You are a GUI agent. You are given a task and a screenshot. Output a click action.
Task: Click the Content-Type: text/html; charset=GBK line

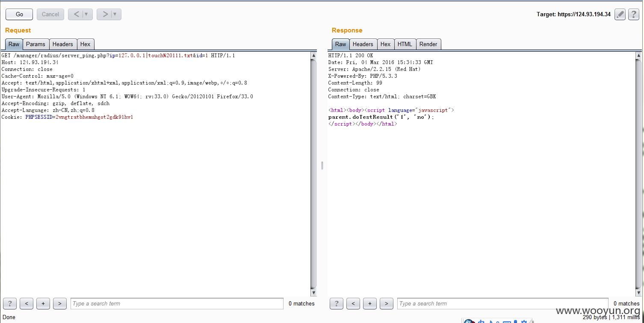[x=382, y=97]
